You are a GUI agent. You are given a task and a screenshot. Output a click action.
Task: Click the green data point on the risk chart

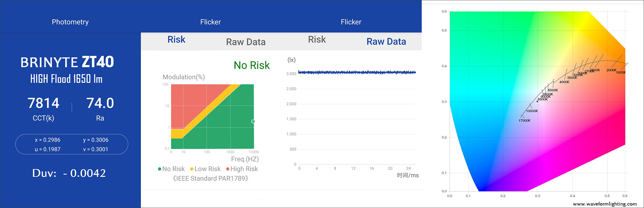pyautogui.click(x=253, y=121)
